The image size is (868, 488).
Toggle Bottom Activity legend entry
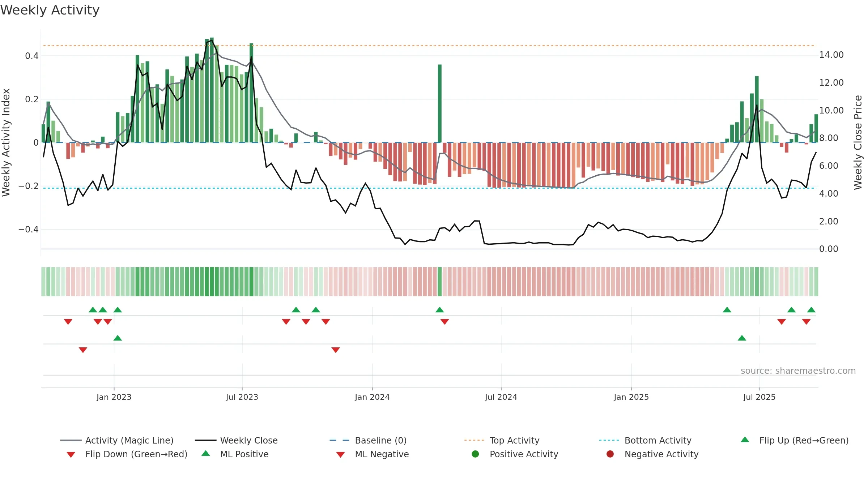coord(645,440)
